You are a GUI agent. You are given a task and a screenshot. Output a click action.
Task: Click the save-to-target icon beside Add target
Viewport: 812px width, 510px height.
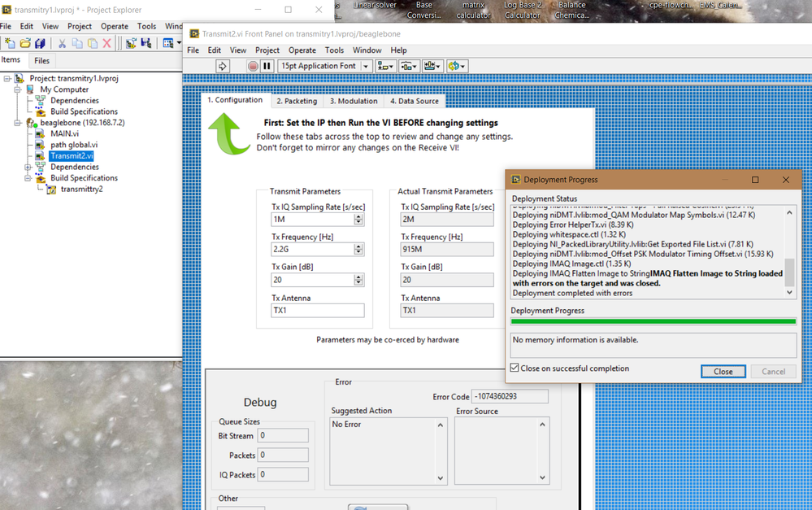(146, 43)
